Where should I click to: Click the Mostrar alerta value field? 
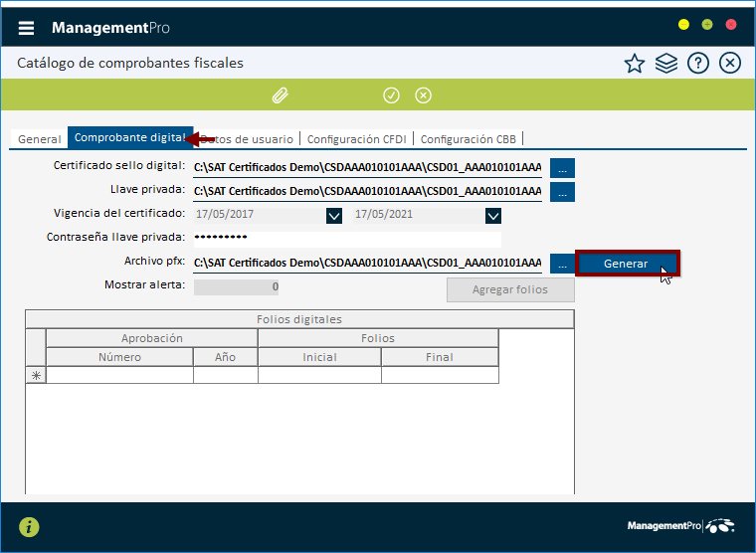coord(237,286)
